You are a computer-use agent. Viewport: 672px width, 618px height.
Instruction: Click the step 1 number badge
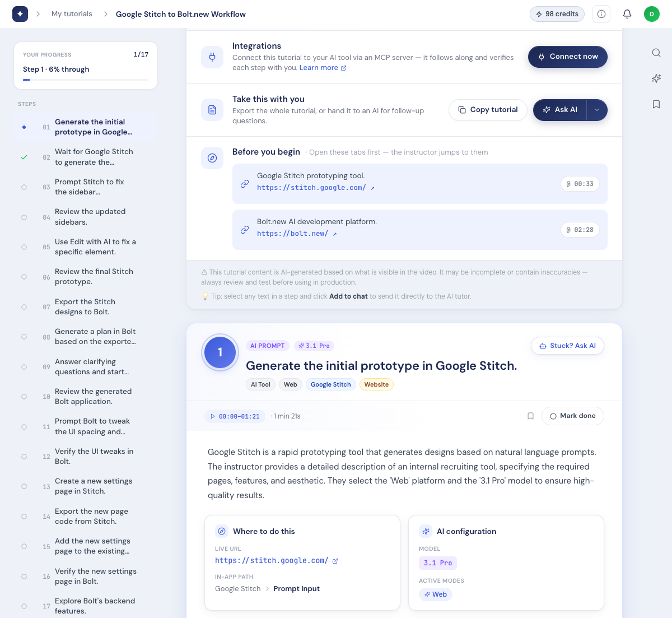point(220,352)
